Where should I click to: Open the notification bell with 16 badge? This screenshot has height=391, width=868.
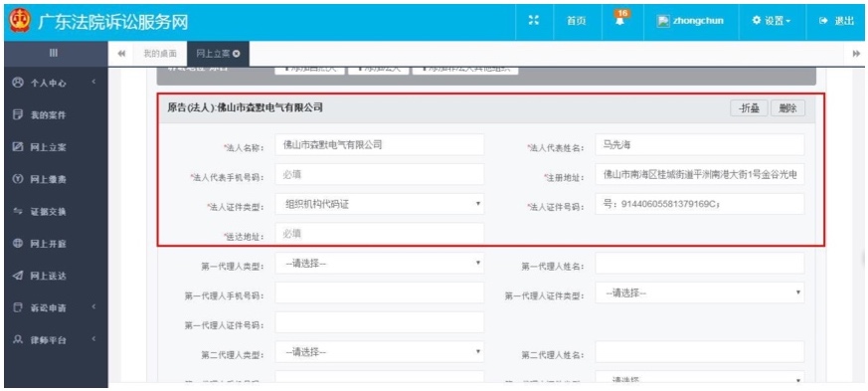[x=621, y=19]
